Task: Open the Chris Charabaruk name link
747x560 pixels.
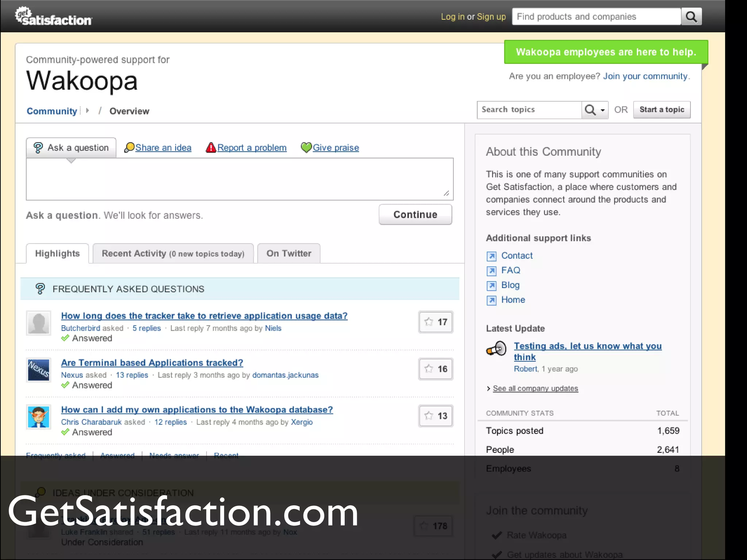Action: (x=91, y=422)
